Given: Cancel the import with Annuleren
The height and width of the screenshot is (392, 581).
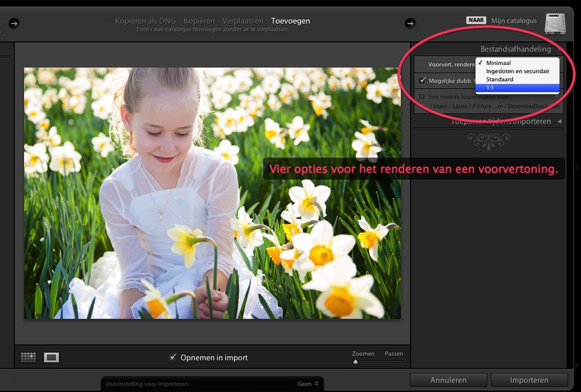Looking at the screenshot, I should click(x=448, y=380).
